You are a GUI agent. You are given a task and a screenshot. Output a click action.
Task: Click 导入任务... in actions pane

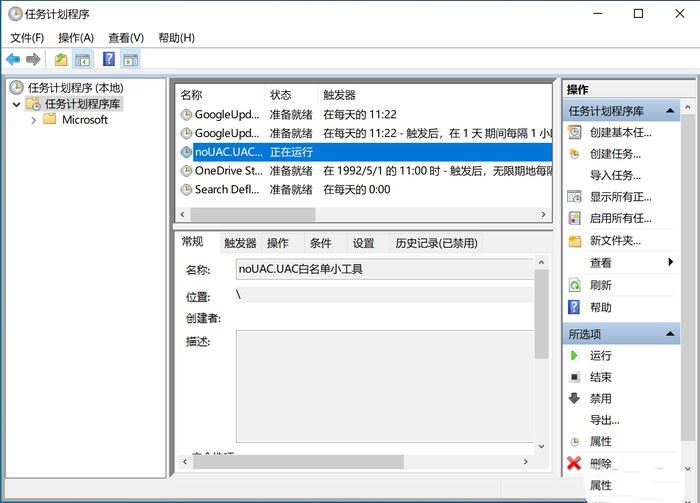pos(614,175)
